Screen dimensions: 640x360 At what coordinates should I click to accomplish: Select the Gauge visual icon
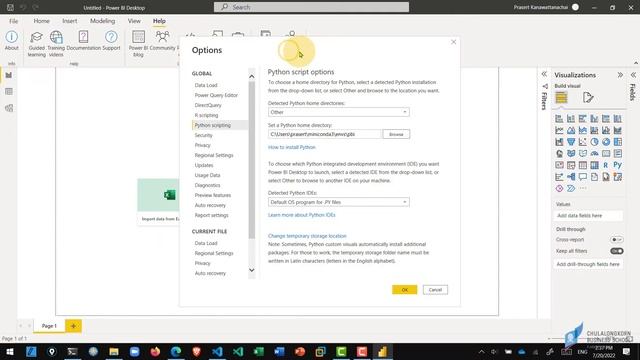tap(594, 153)
